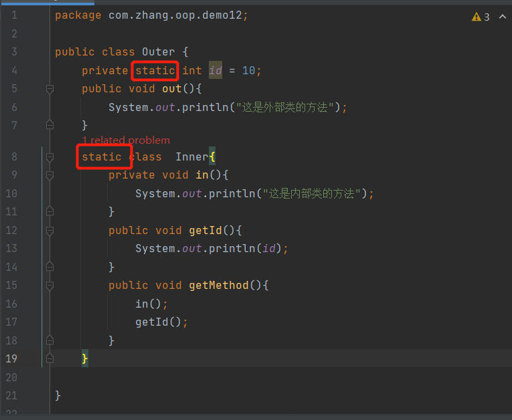
Task: Click the Inner class name
Action: coord(192,157)
